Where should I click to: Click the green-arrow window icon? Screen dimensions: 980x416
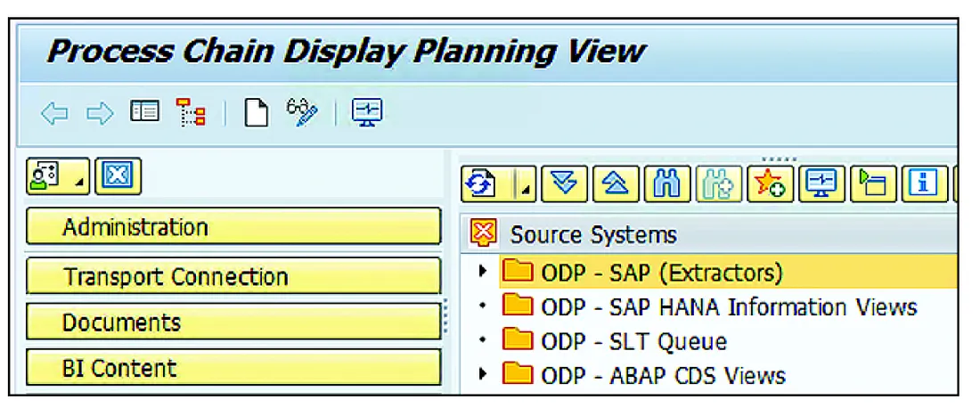click(x=873, y=184)
